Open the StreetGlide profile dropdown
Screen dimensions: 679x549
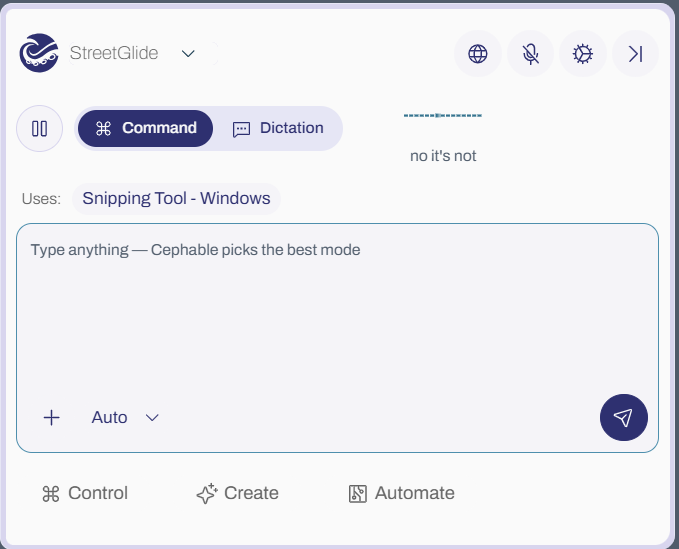point(143,53)
